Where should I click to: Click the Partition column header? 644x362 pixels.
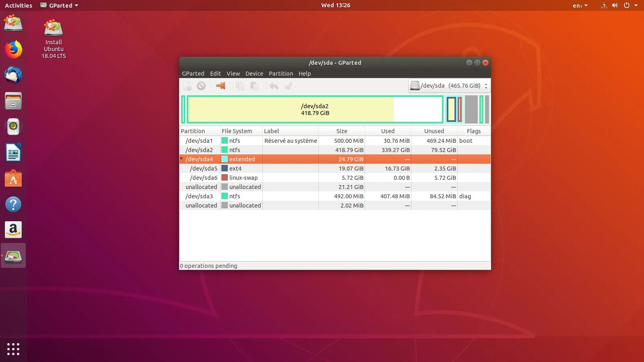(x=200, y=131)
